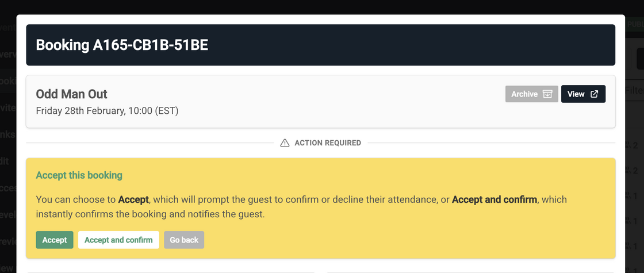The height and width of the screenshot is (273, 644).
Task: Click the archive box icon
Action: [547, 94]
